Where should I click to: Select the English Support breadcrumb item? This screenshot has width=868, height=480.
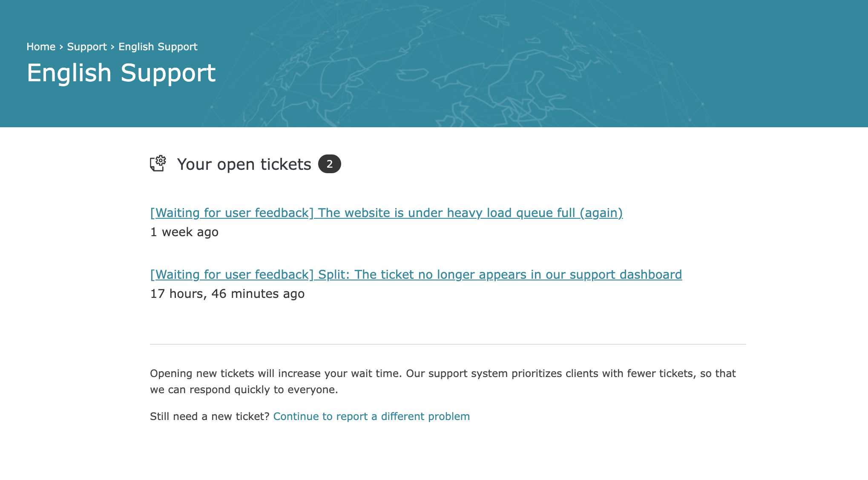[x=158, y=47]
